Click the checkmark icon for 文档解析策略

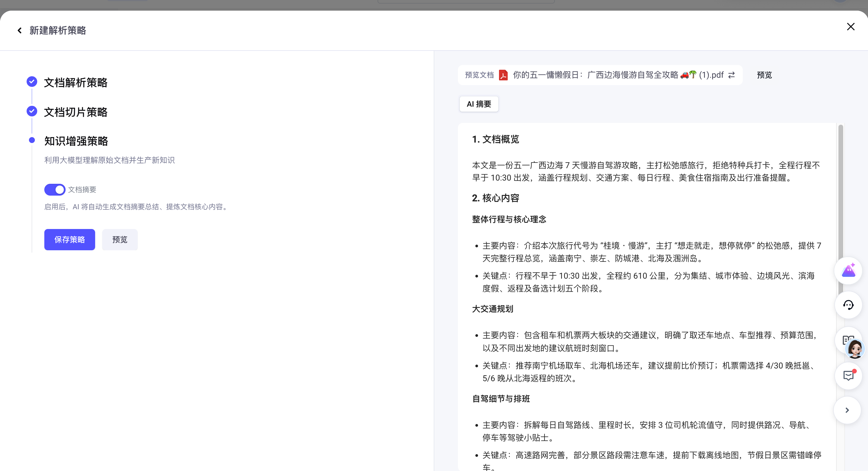32,82
